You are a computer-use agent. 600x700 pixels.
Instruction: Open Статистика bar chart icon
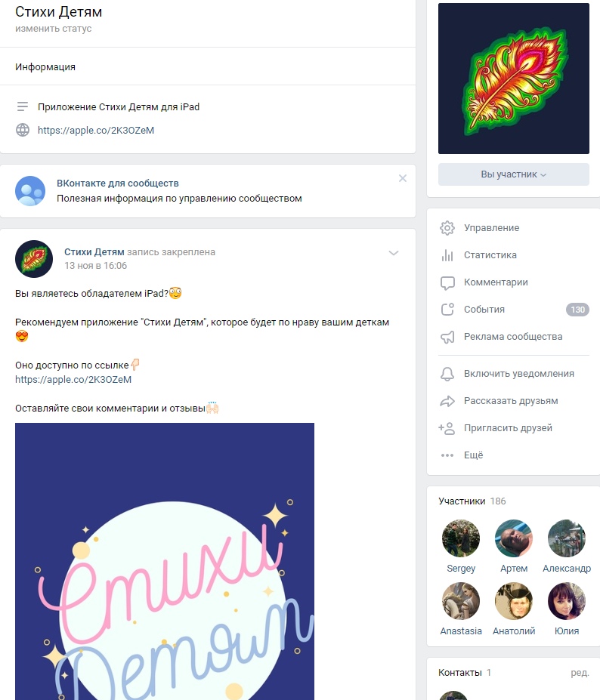coord(447,255)
